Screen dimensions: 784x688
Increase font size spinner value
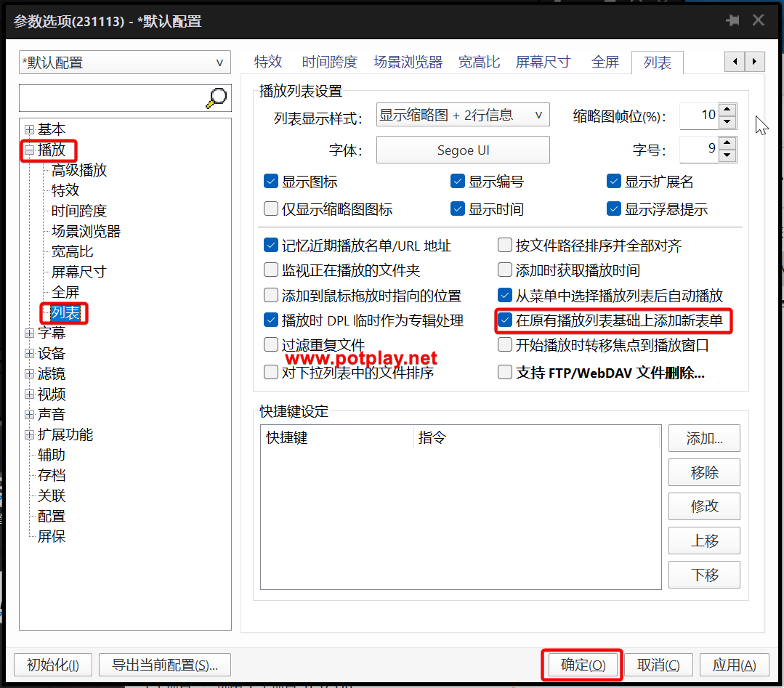tap(727, 142)
